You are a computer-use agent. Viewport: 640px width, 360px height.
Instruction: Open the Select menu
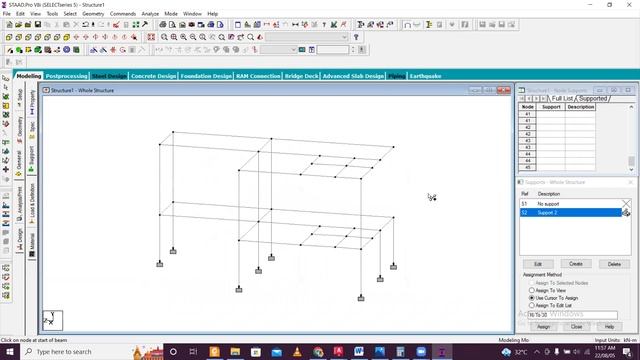(70, 13)
